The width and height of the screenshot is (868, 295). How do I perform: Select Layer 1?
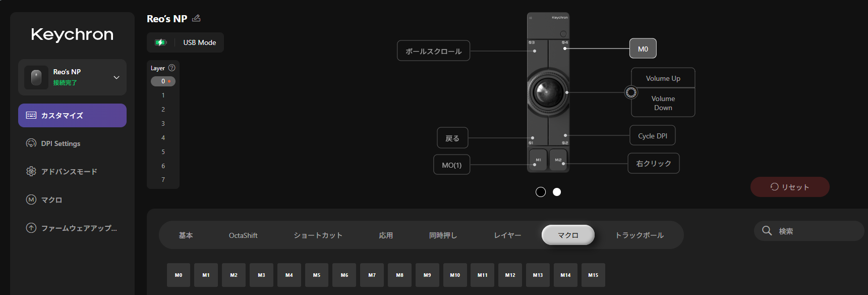163,95
